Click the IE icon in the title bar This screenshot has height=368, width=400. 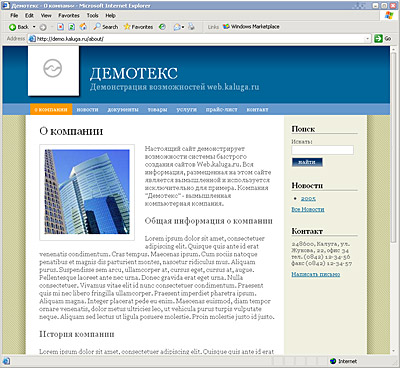(x=6, y=6)
